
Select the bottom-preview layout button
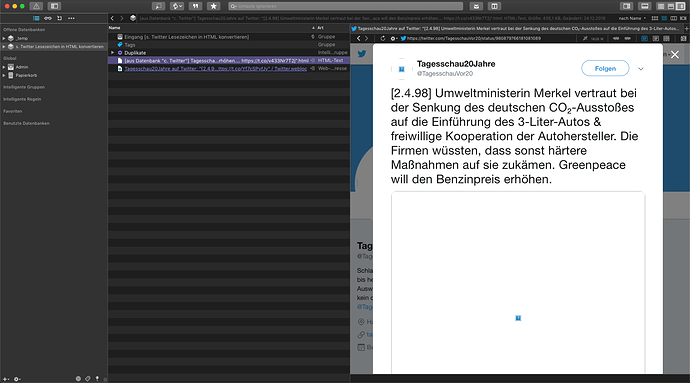pos(671,6)
